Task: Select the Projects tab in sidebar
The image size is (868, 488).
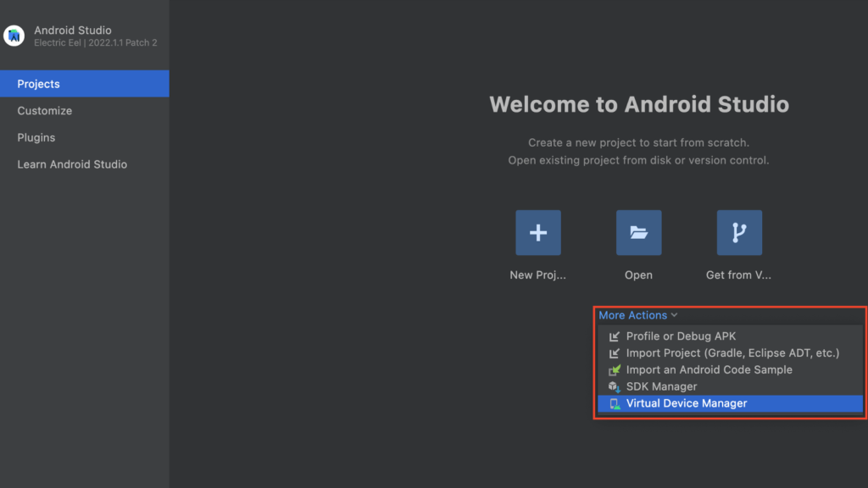Action: [x=85, y=84]
